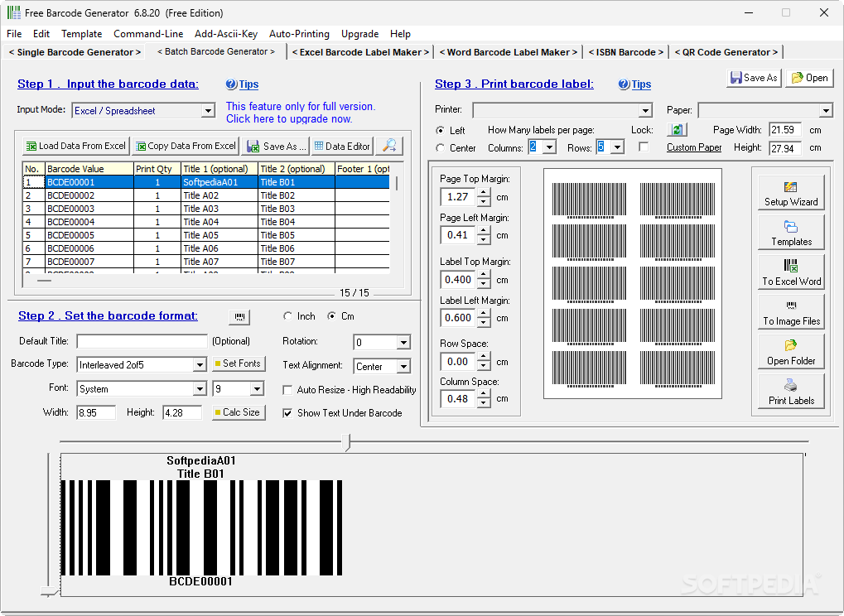
Task: Click Copy Data From Excel
Action: point(186,146)
